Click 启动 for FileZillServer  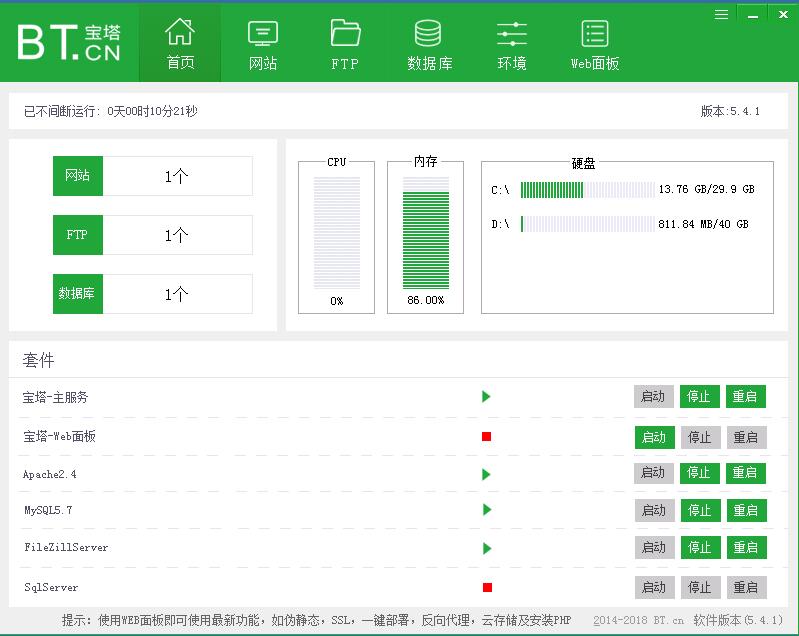click(x=655, y=548)
